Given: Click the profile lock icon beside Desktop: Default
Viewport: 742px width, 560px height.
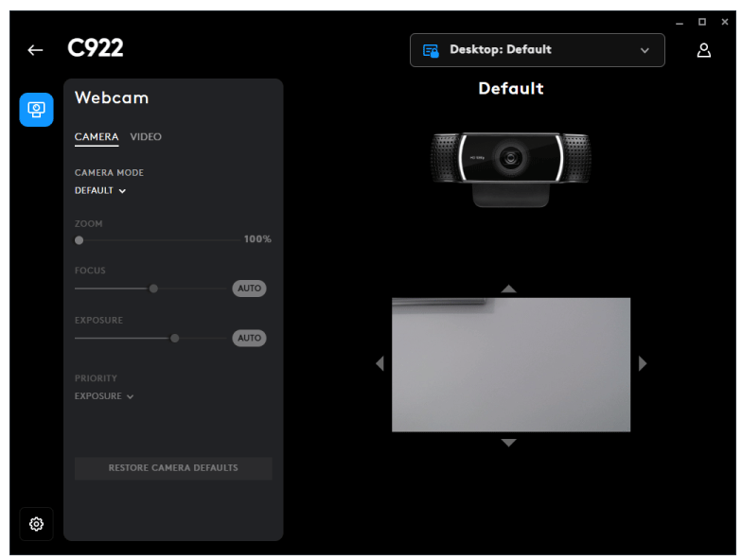Looking at the screenshot, I should pos(431,51).
